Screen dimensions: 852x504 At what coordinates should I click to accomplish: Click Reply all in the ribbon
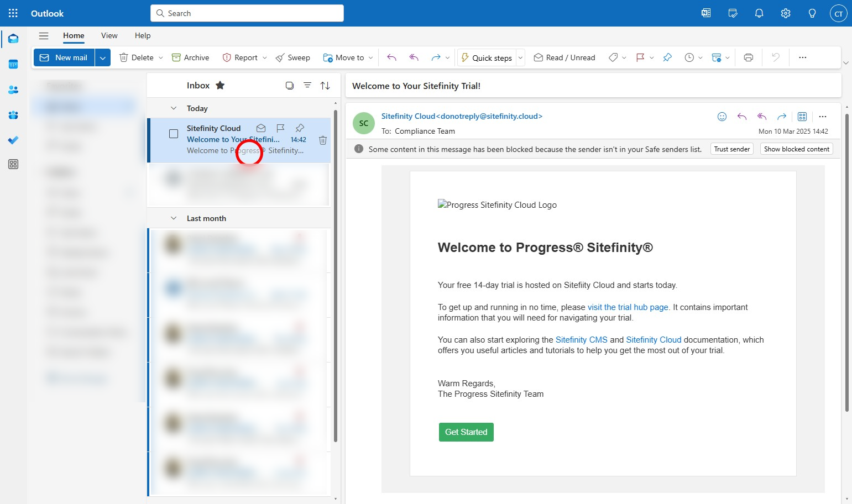point(414,57)
